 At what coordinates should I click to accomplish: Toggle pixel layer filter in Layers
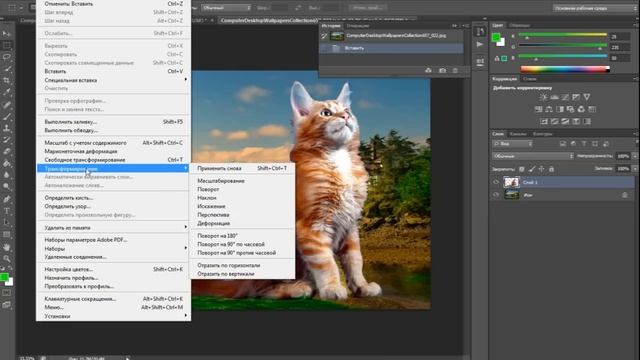pos(563,144)
